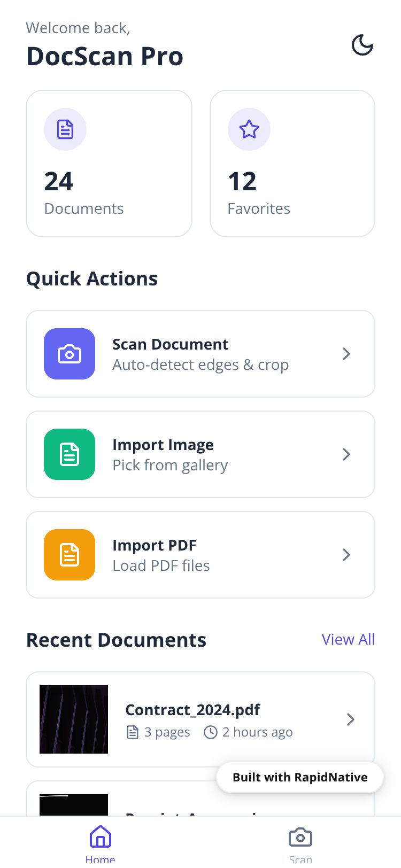
Task: Open the Import PDF row chevron
Action: [346, 555]
